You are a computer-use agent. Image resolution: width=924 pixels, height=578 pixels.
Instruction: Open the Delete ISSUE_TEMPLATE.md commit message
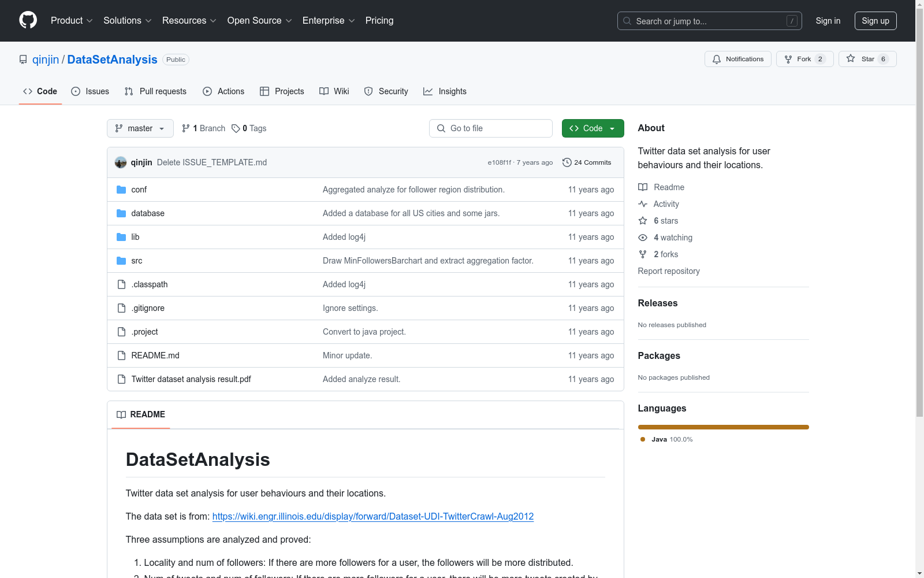(212, 162)
